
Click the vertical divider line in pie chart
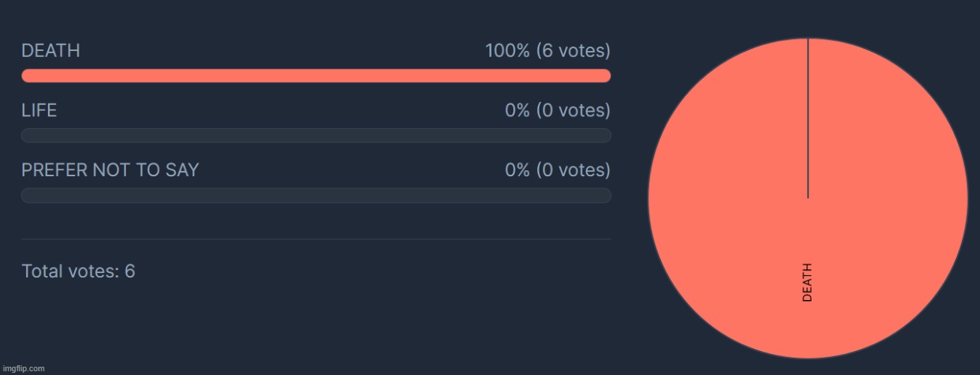click(808, 118)
